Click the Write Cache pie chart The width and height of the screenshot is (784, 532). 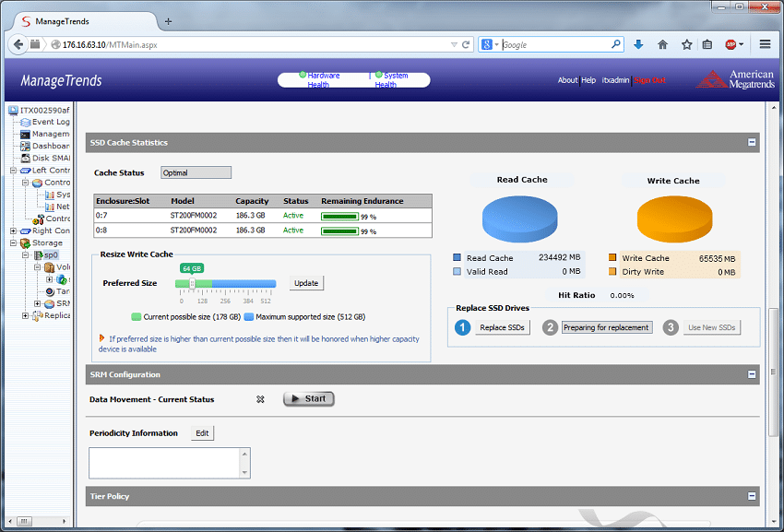[674, 219]
